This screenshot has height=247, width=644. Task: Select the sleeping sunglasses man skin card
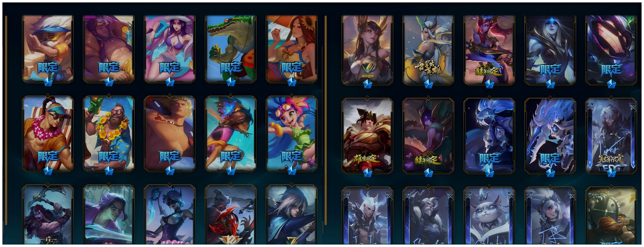(x=109, y=49)
